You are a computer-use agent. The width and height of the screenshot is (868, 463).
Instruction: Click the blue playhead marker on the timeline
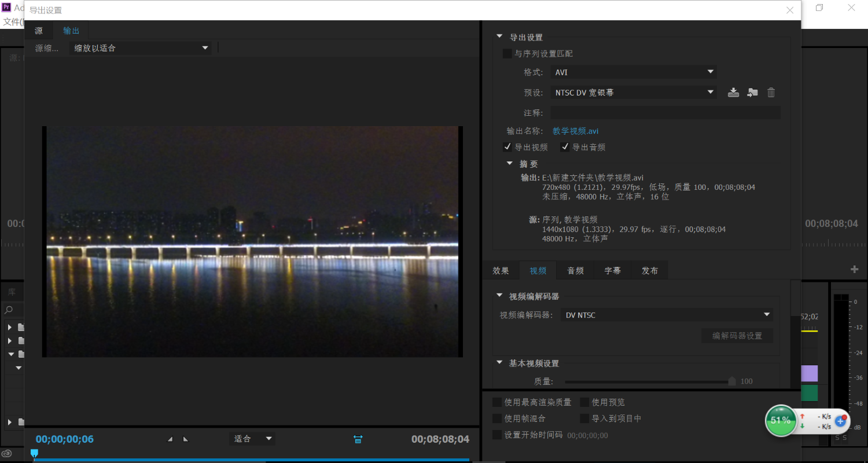pos(34,453)
